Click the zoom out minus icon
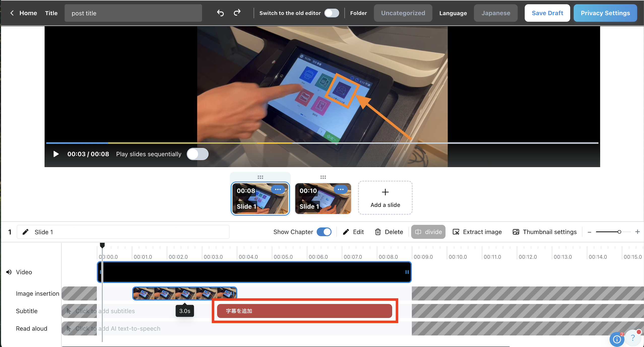 coord(589,232)
